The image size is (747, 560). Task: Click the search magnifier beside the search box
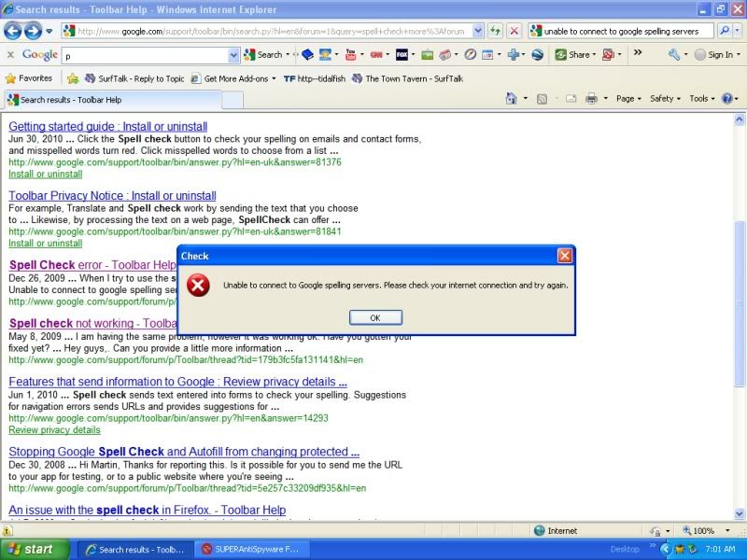[x=725, y=31]
